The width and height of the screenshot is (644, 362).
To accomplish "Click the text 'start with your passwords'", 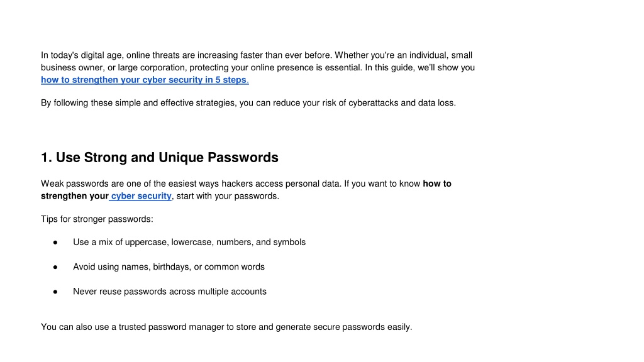I will tap(227, 196).
